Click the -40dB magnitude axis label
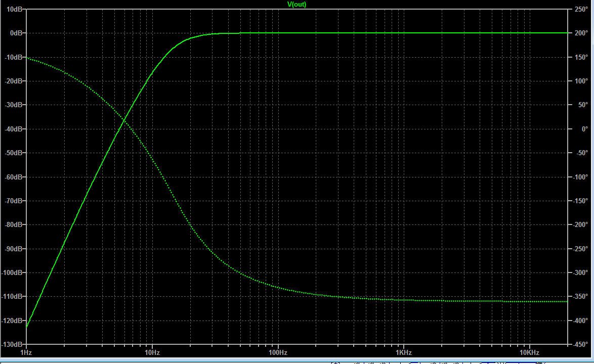 (x=14, y=129)
